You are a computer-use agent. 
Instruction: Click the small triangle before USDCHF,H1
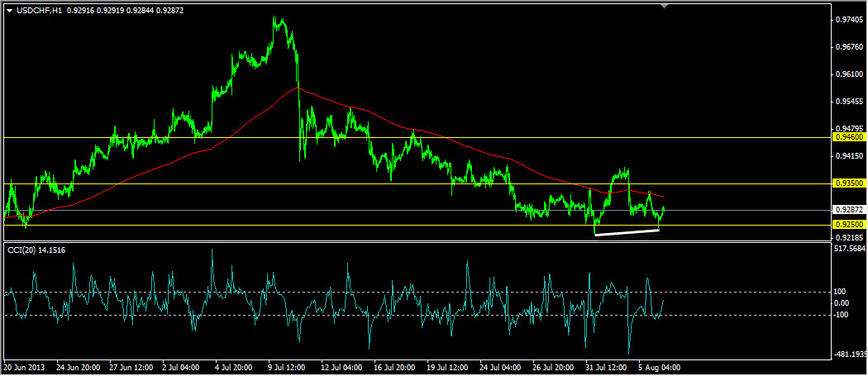(x=9, y=11)
